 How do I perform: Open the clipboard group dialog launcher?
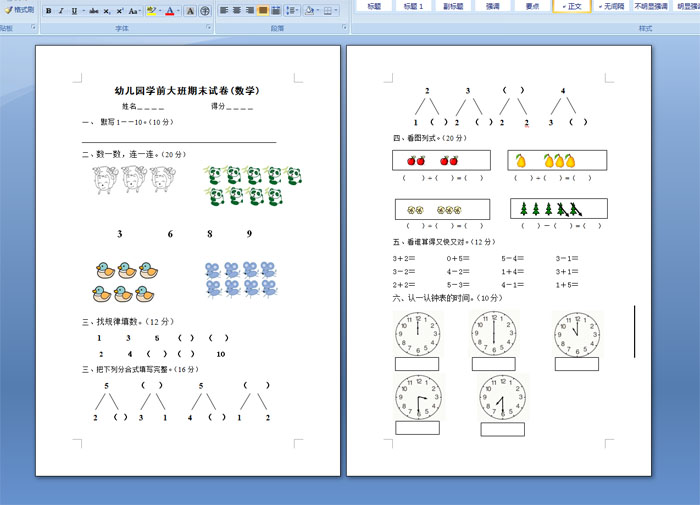point(33,27)
